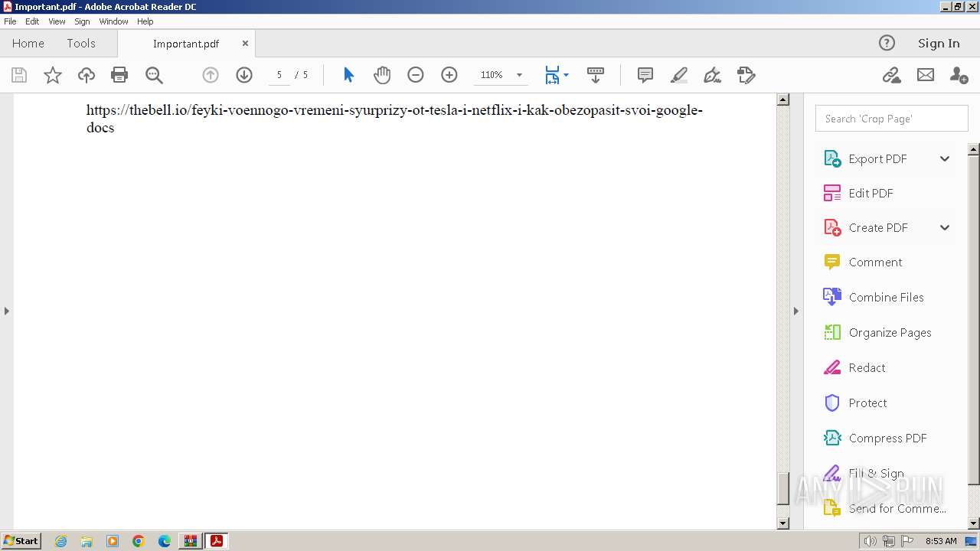This screenshot has width=980, height=551.
Task: Select the Important.pdf document tab
Action: (186, 44)
